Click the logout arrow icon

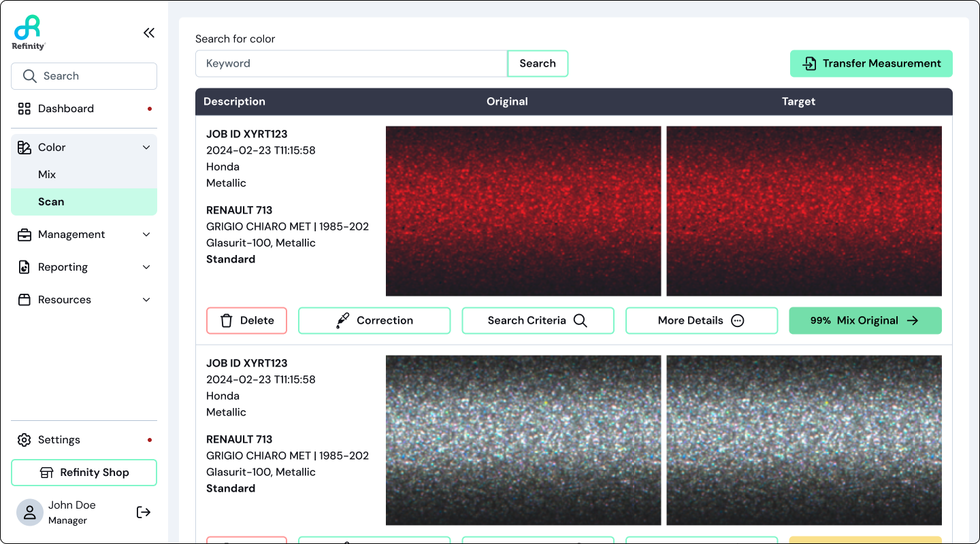[144, 512]
